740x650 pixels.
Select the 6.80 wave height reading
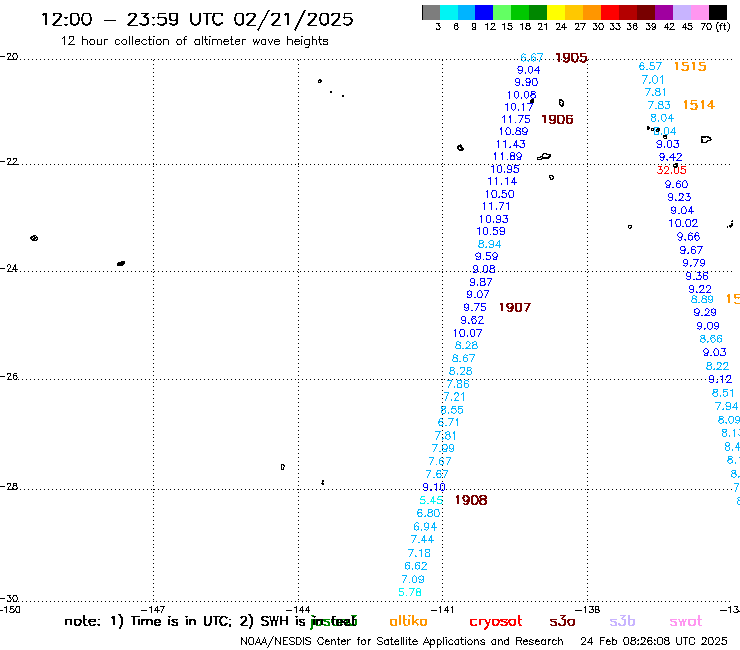429,513
